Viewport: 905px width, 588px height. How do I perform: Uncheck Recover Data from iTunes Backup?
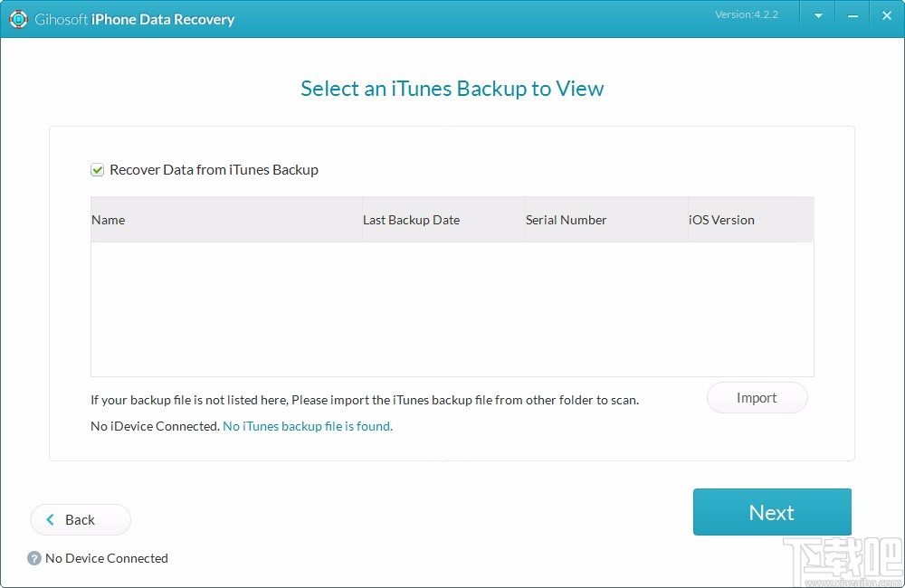[x=97, y=170]
